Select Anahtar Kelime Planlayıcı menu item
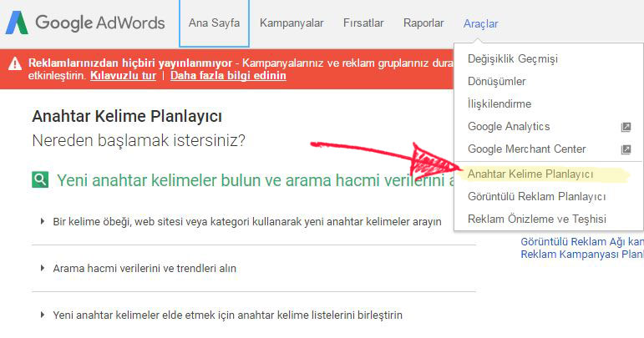This screenshot has height=338, width=644. [x=530, y=174]
